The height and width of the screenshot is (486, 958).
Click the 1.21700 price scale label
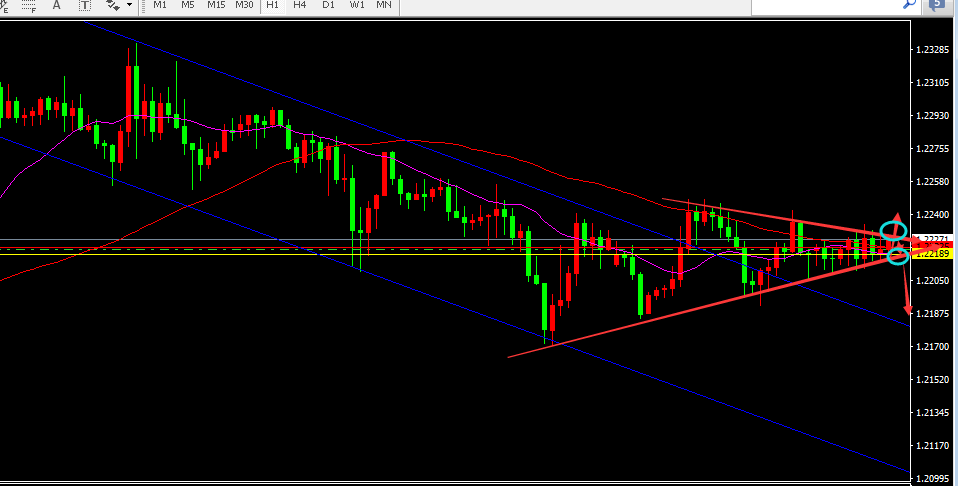pos(932,347)
